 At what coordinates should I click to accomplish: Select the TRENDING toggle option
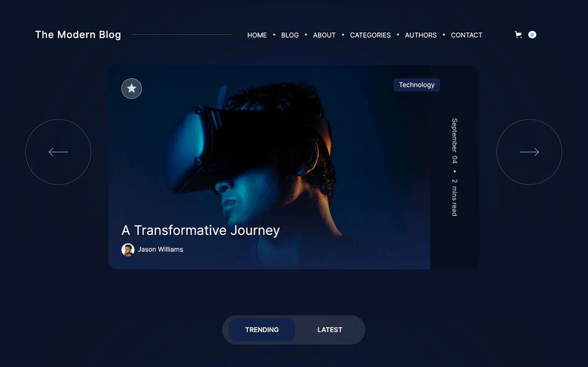point(262,330)
